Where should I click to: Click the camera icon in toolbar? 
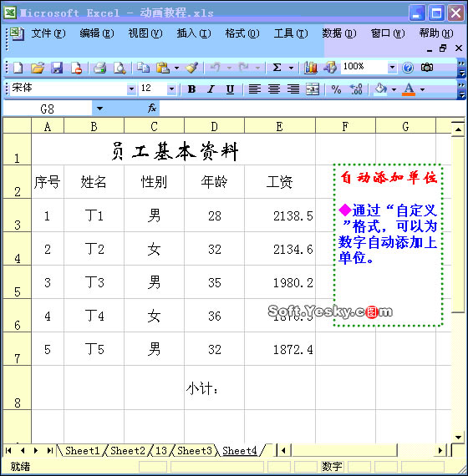pos(427,68)
